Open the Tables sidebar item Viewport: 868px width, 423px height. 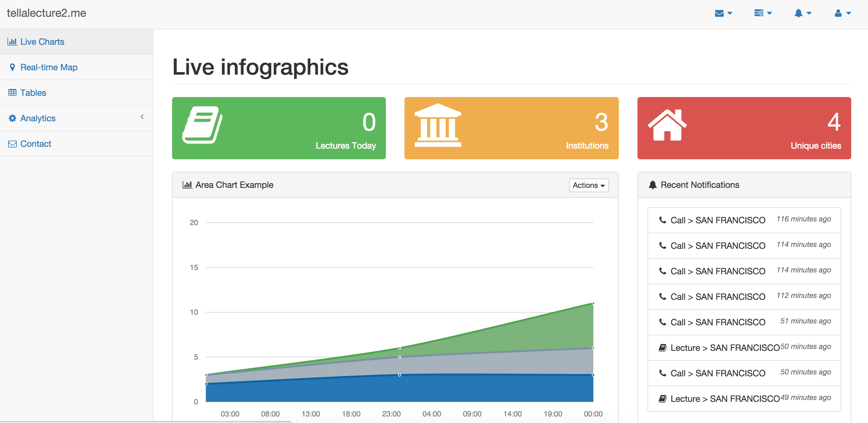pyautogui.click(x=33, y=93)
